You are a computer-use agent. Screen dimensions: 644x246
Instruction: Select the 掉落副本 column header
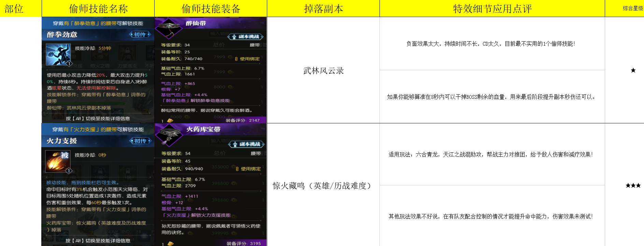click(x=324, y=9)
